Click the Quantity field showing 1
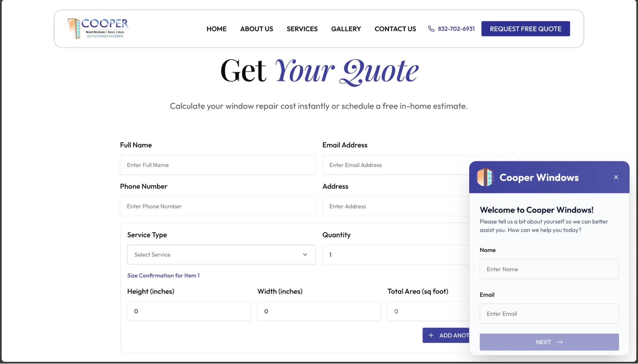Image resolution: width=638 pixels, height=364 pixels. coord(396,255)
